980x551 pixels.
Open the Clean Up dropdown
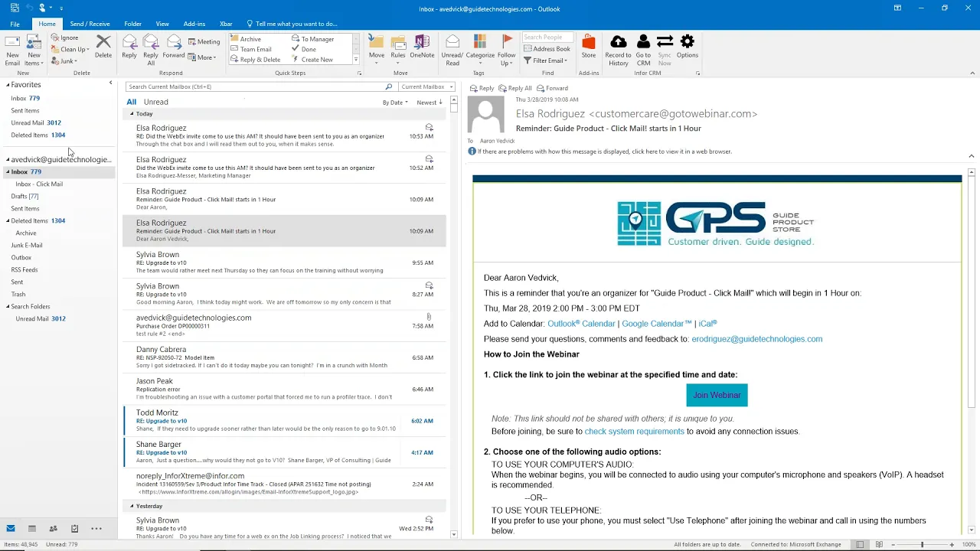pos(70,49)
